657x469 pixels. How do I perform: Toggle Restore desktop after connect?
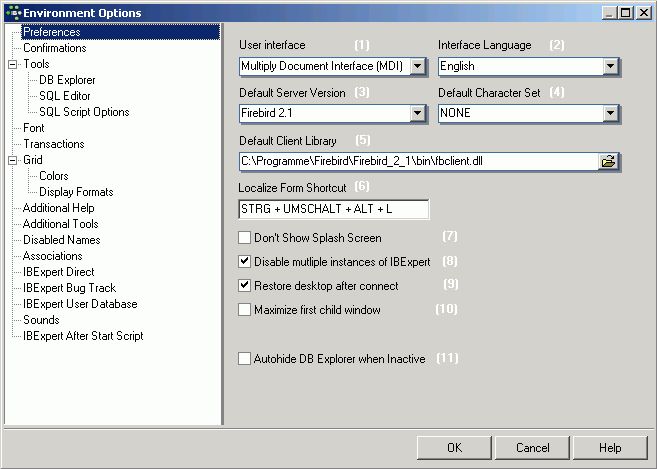245,286
